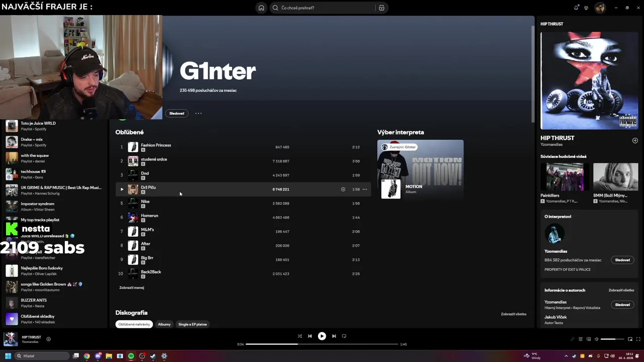This screenshot has width=644, height=362.
Task: Expand hidden system tray icons chevron
Action: tap(566, 356)
